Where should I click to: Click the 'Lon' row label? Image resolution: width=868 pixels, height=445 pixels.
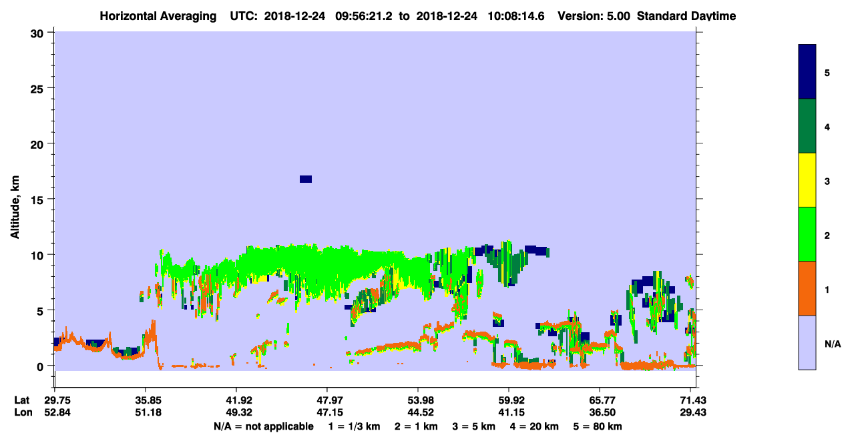point(22,412)
